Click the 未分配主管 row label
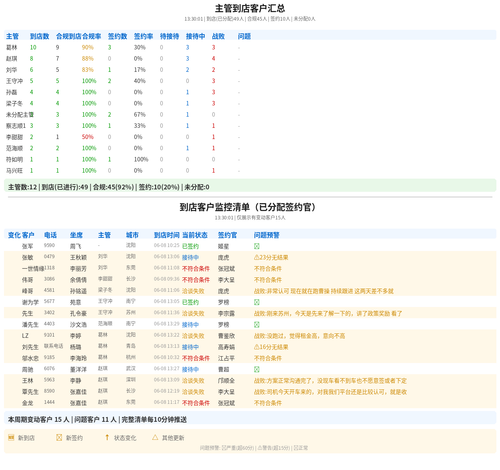 coord(20,115)
